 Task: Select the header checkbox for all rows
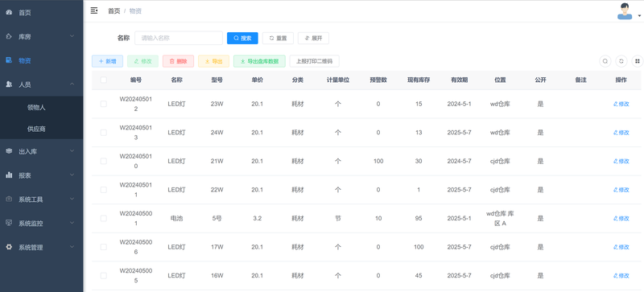point(104,80)
